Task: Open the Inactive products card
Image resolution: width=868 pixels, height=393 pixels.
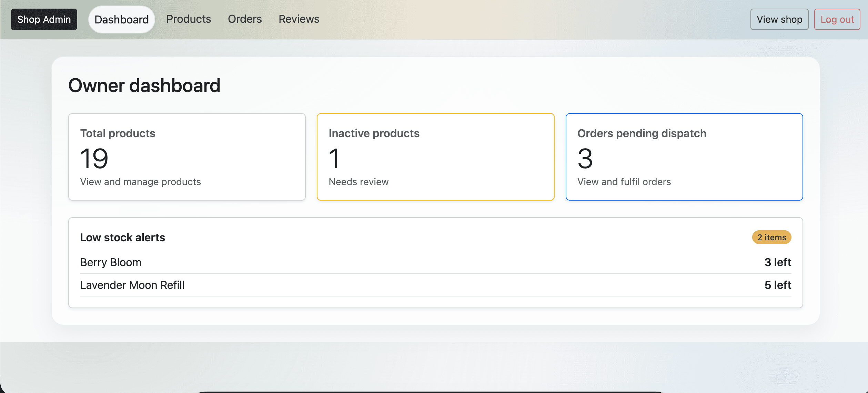Action: pos(436,157)
